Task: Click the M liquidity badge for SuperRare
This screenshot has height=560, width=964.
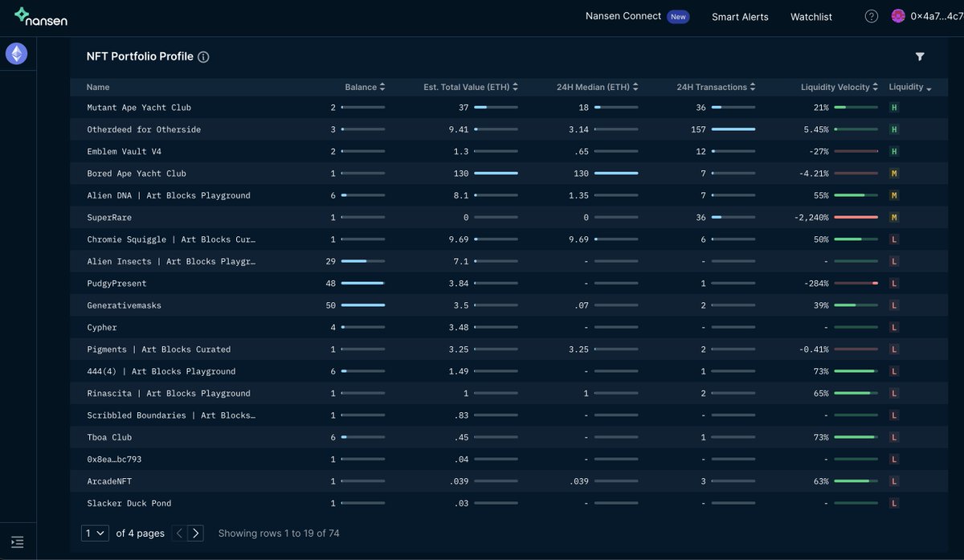Action: (894, 218)
